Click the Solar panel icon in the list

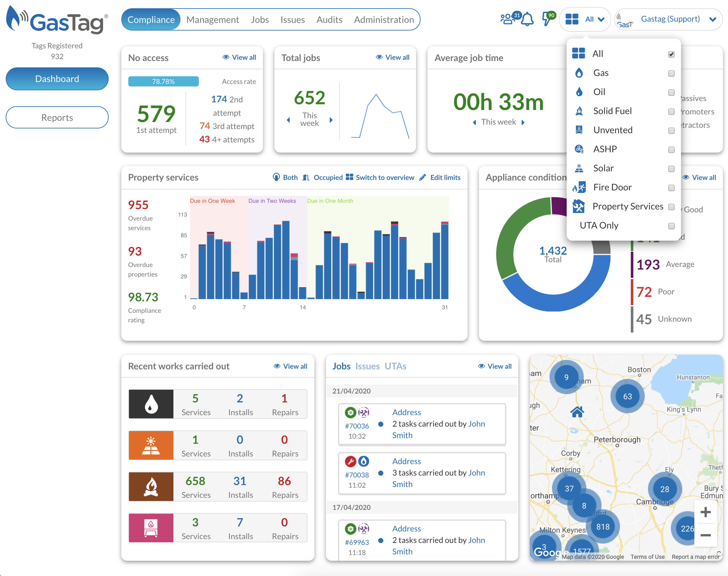click(x=579, y=168)
